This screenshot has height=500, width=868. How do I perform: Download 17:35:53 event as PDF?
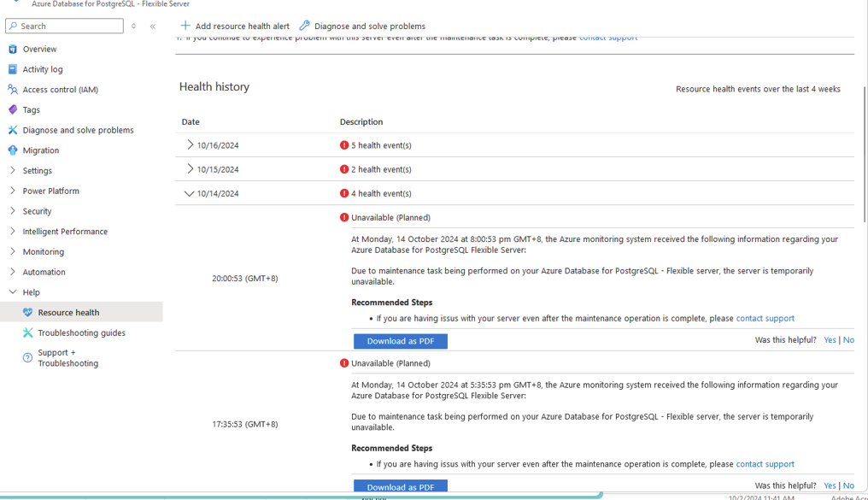[x=400, y=486]
